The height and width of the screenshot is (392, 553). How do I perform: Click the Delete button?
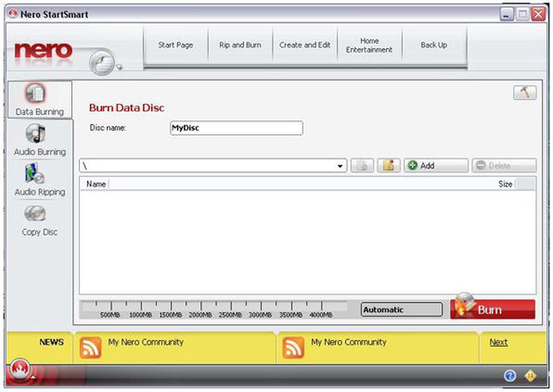pyautogui.click(x=504, y=166)
